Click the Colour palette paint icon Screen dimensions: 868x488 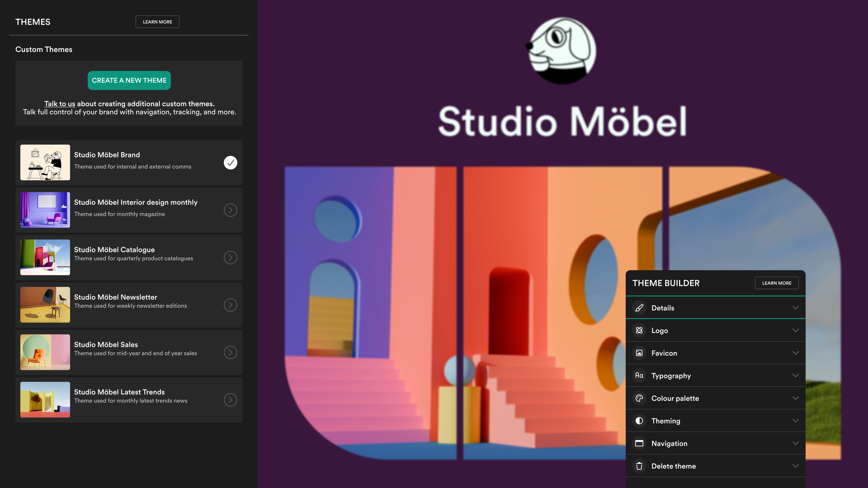tap(639, 398)
